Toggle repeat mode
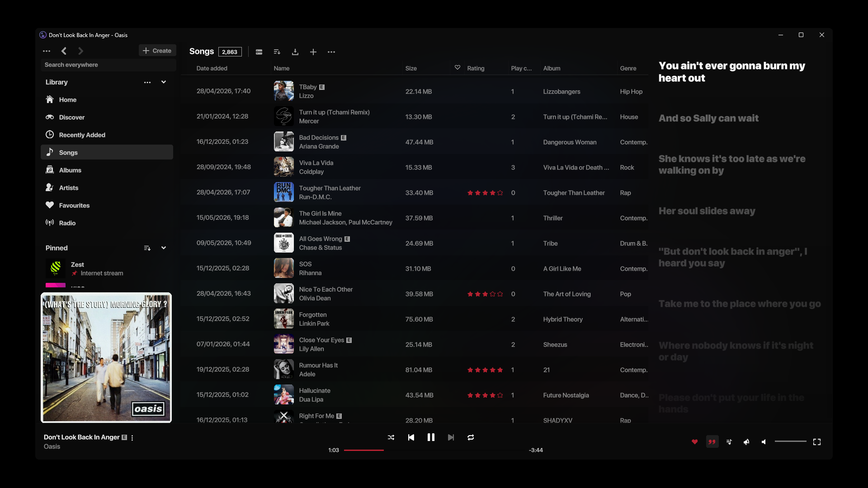Screen dimensions: 868x488 point(471,437)
